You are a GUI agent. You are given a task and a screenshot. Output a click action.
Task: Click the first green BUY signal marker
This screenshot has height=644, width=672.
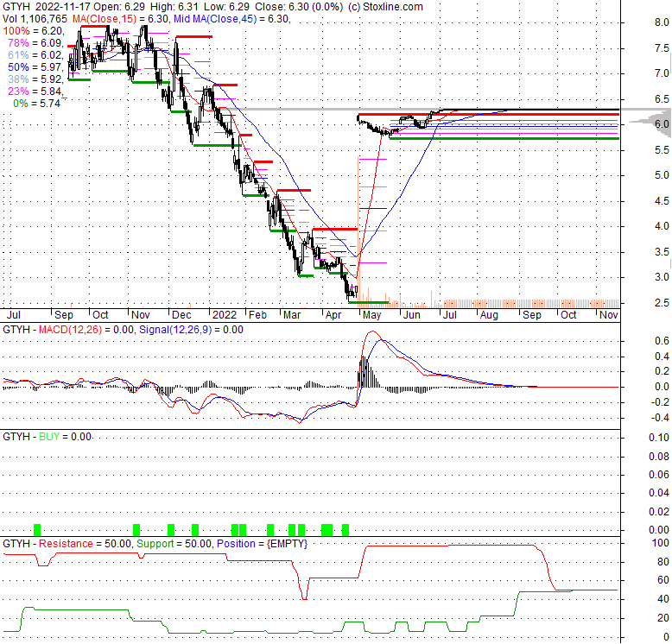point(37,530)
